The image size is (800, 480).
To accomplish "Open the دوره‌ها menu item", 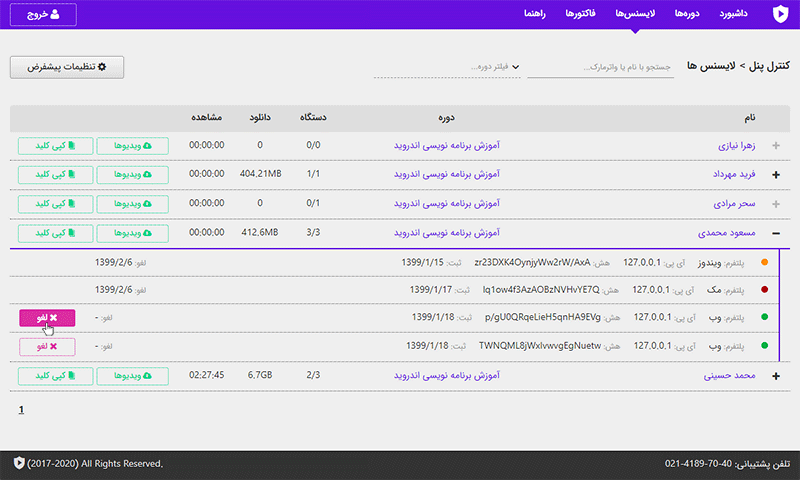I will 687,14.
